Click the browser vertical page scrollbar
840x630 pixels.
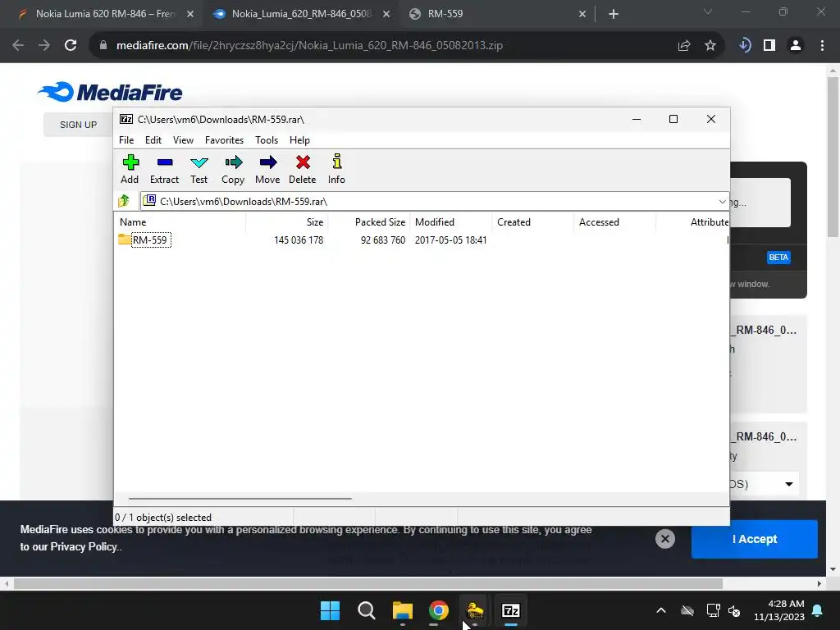pyautogui.click(x=833, y=157)
